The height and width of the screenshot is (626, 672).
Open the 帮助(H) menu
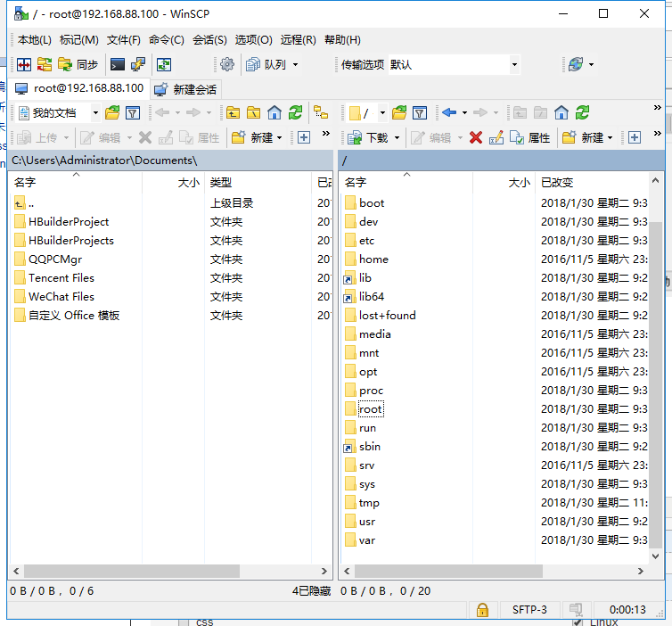(x=342, y=40)
